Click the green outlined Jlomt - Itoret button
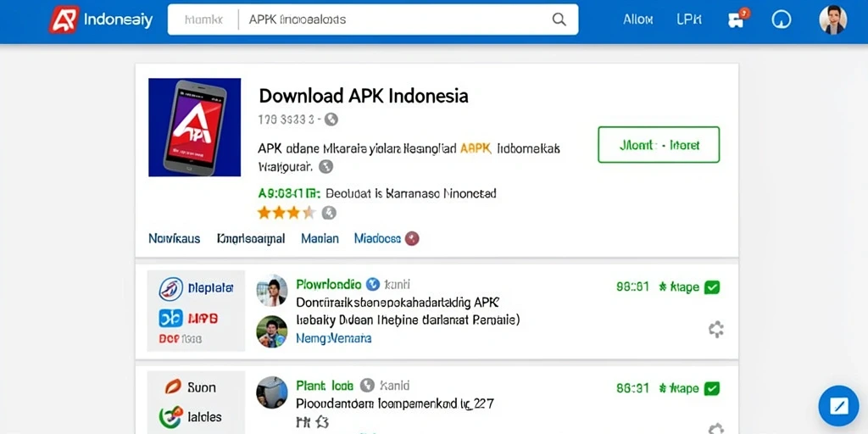The image size is (868, 434). click(659, 145)
